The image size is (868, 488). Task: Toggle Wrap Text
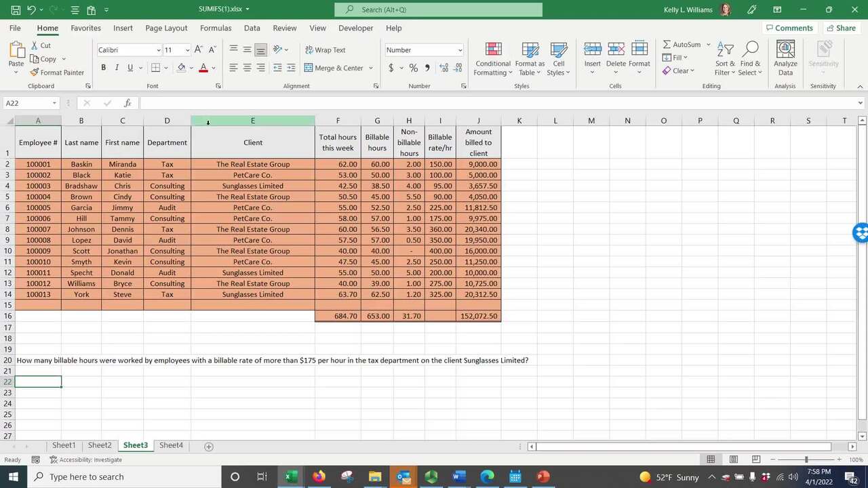[325, 50]
